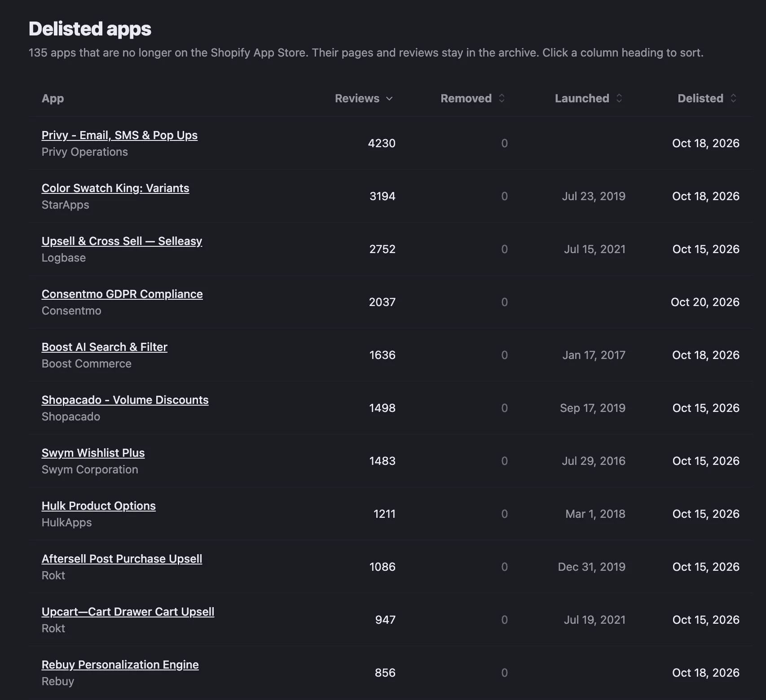
Task: Open Rebuy Personalization Engine link
Action: point(120,665)
